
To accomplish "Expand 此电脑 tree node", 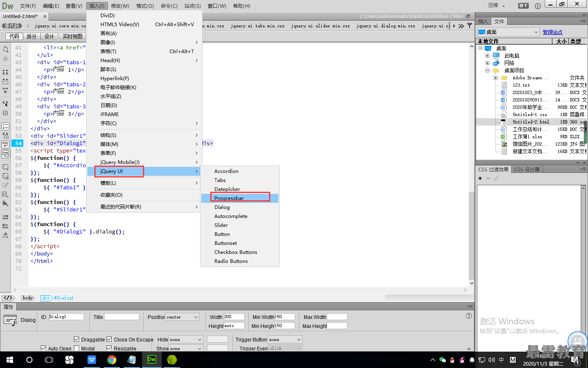I will [x=487, y=56].
